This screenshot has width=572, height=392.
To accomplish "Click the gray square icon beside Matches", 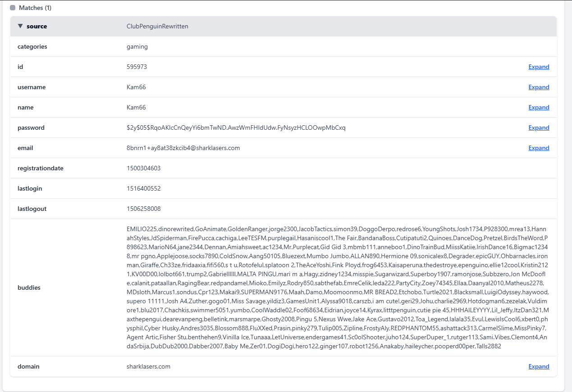I will point(13,8).
